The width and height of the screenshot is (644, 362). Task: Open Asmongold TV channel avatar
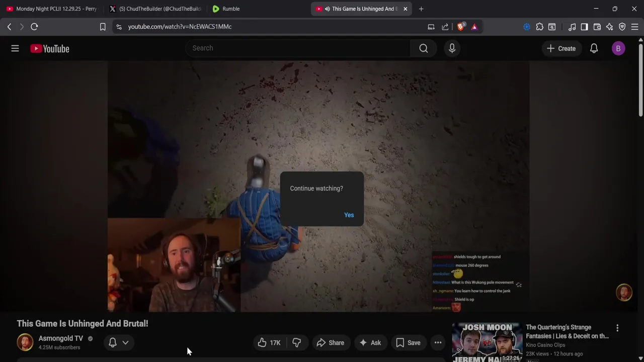click(25, 342)
